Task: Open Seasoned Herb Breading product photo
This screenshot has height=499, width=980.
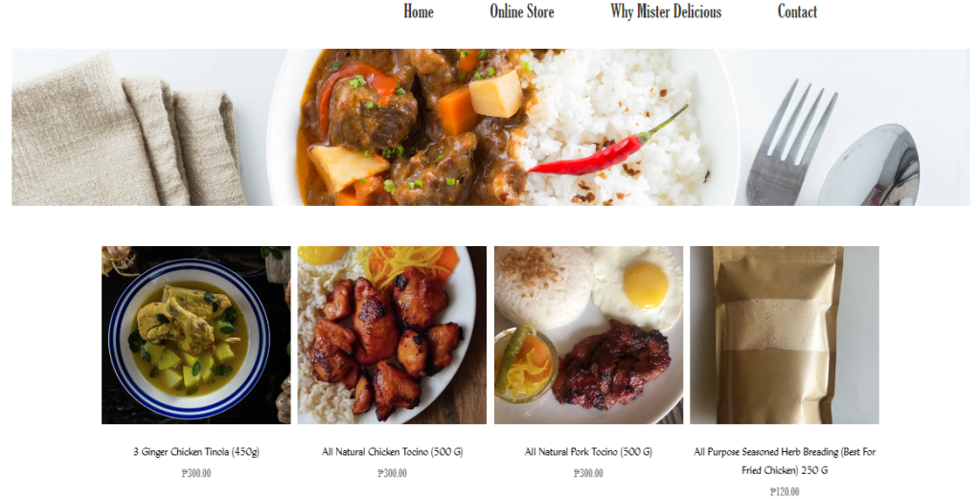Action: [785, 335]
